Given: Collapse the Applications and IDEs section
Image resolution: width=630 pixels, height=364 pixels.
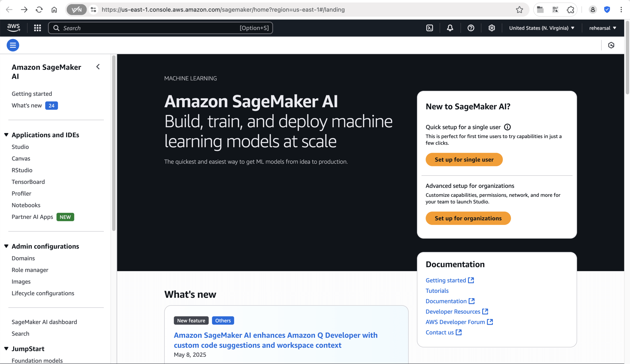Looking at the screenshot, I should pyautogui.click(x=6, y=135).
